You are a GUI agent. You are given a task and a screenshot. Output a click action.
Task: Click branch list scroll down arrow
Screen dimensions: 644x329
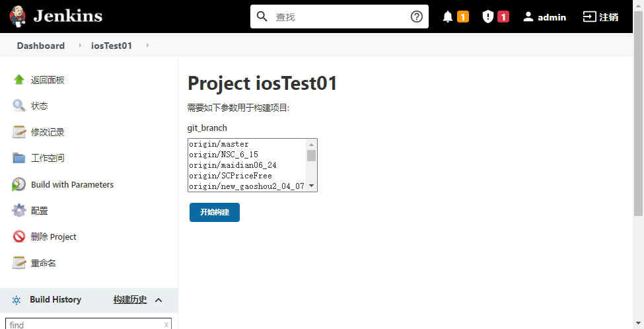311,186
